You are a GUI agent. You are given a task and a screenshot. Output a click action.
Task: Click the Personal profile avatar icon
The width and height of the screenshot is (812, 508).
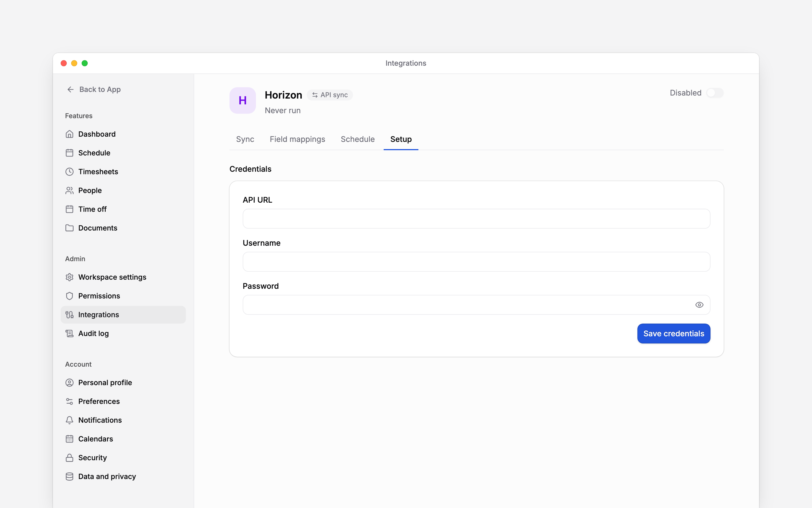70,383
